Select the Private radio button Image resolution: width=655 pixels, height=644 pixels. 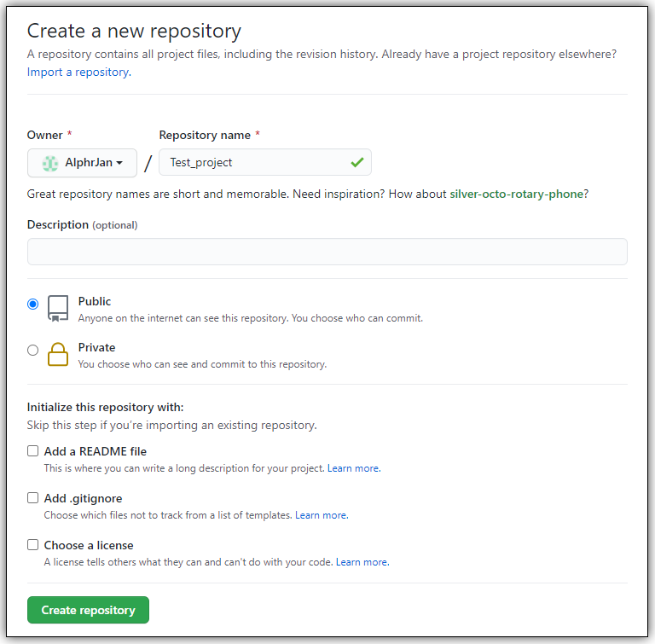[x=33, y=350]
